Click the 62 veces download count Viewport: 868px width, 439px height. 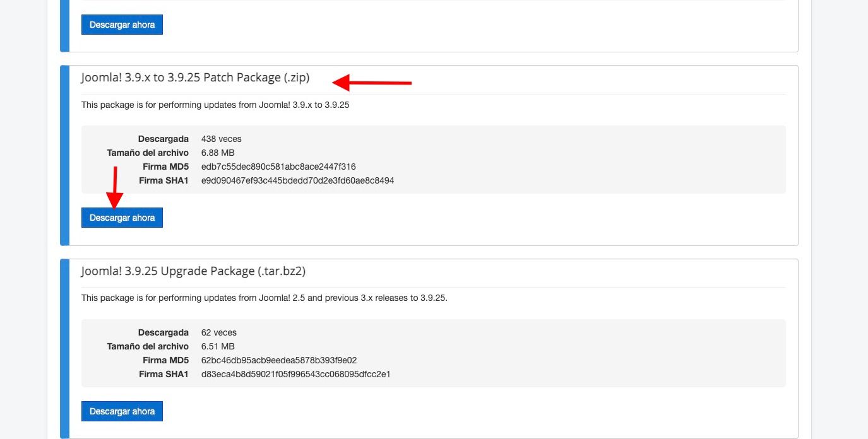coord(219,332)
